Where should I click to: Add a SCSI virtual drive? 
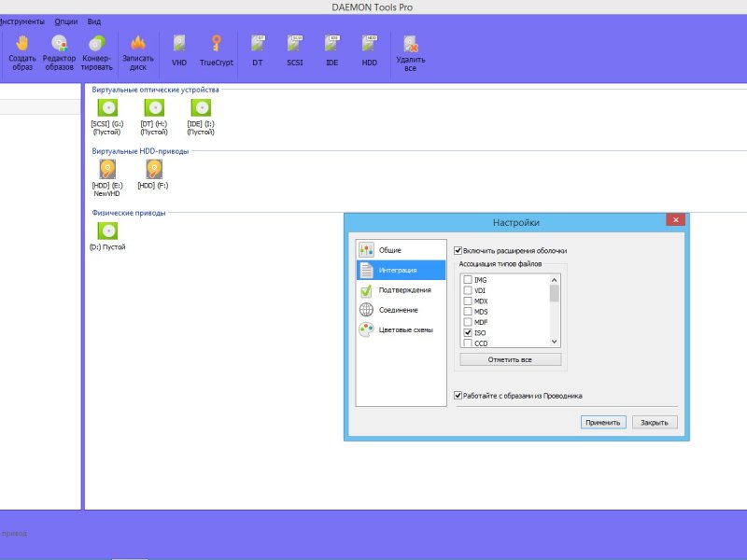(x=295, y=50)
